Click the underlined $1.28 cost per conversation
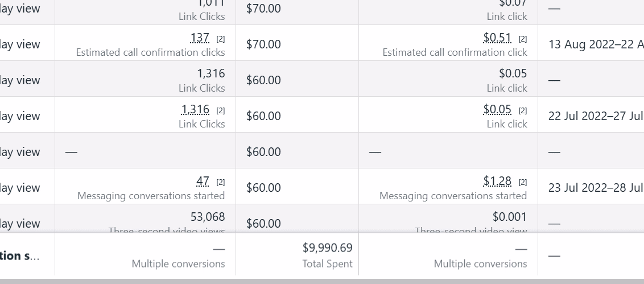Image resolution: width=644 pixels, height=284 pixels. [x=497, y=182]
